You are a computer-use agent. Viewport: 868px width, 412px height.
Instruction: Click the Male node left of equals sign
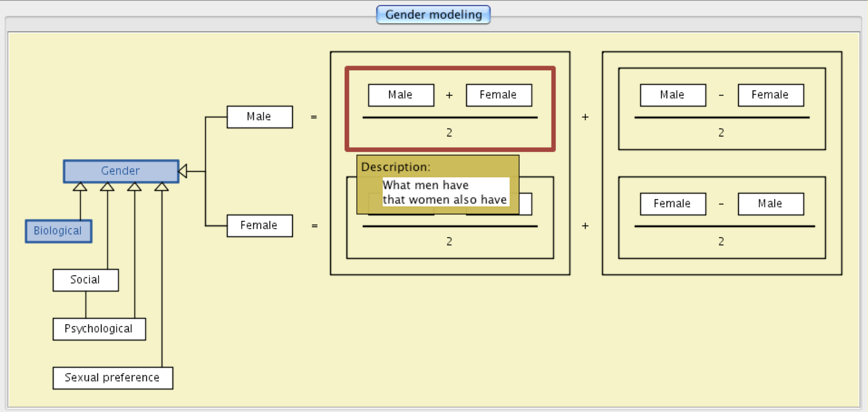coord(259,117)
